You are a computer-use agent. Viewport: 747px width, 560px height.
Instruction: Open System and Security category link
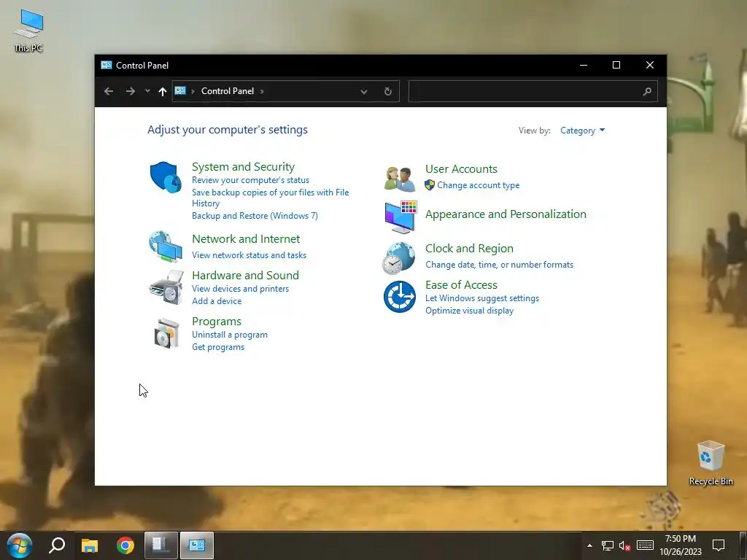coord(243,167)
